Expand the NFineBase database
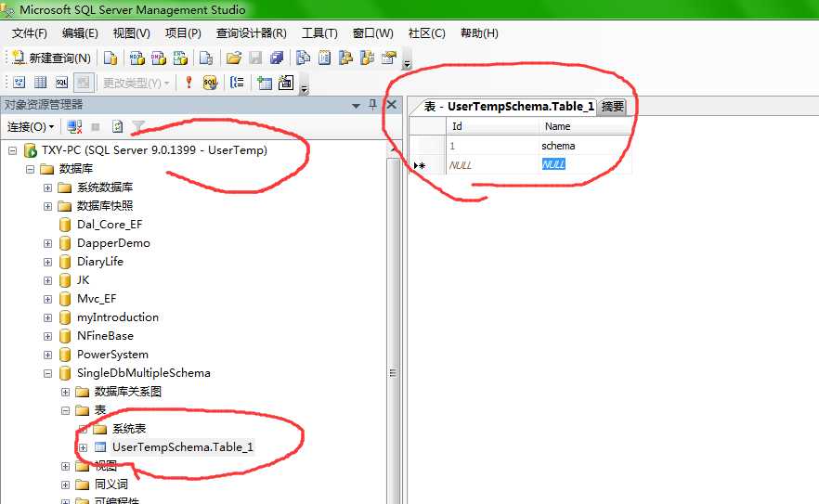This screenshot has height=504, width=819. click(47, 336)
